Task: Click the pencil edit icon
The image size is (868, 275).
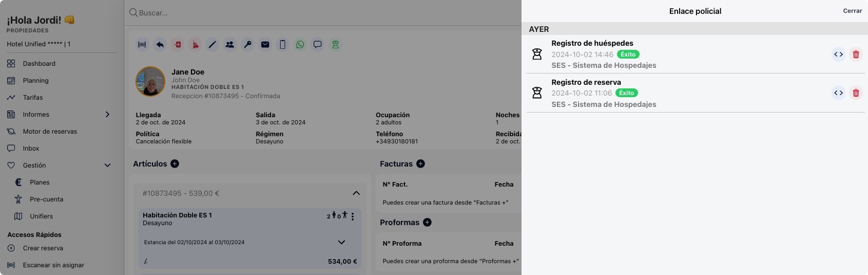Action: coord(212,45)
